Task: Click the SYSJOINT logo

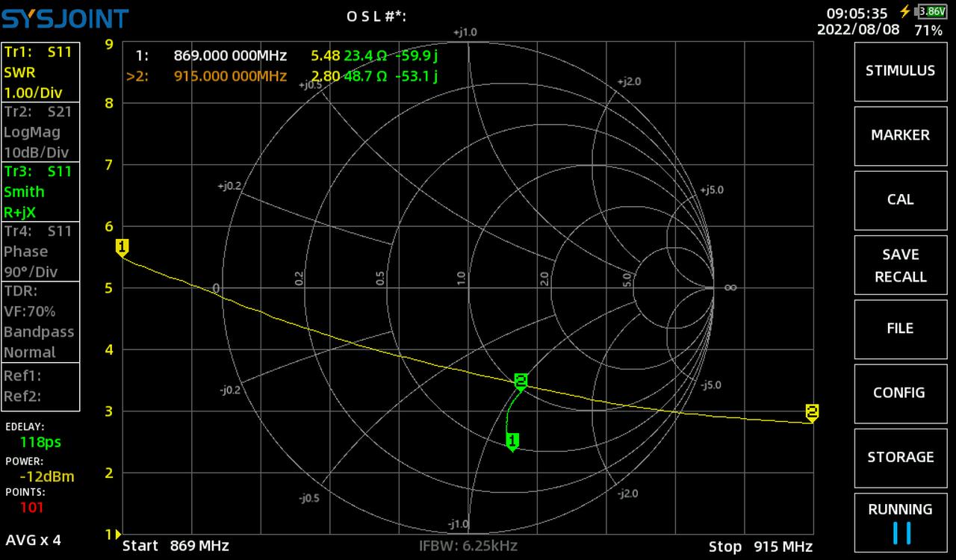Action: point(65,18)
